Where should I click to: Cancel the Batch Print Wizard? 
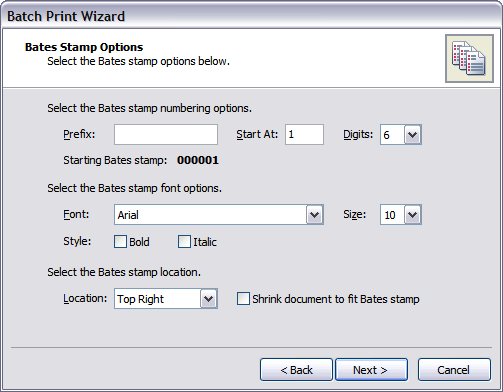(454, 370)
